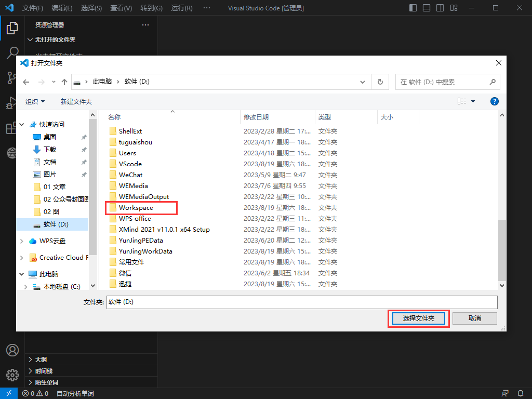Open the Source Control view
The width and height of the screenshot is (532, 399).
(x=11, y=78)
